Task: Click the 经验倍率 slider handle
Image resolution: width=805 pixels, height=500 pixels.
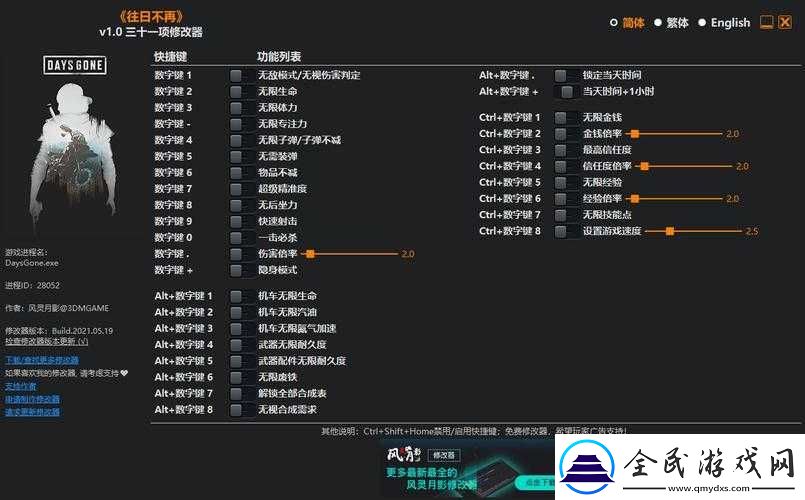Action: pyautogui.click(x=635, y=199)
